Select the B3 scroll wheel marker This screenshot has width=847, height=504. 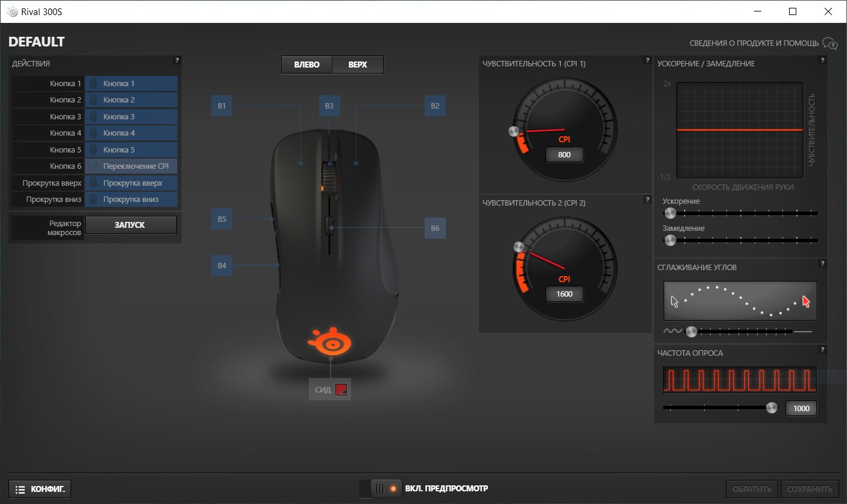tap(329, 106)
